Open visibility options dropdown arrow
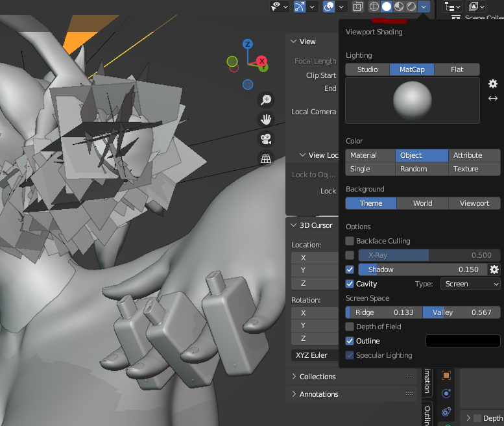 tap(285, 6)
